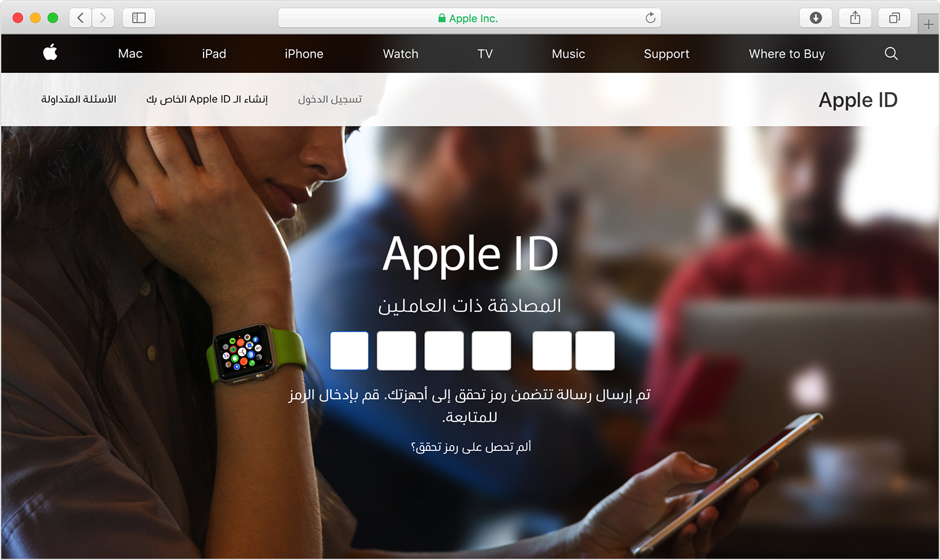Open the Mac menu item
Screen dimensions: 940x560
coord(130,54)
